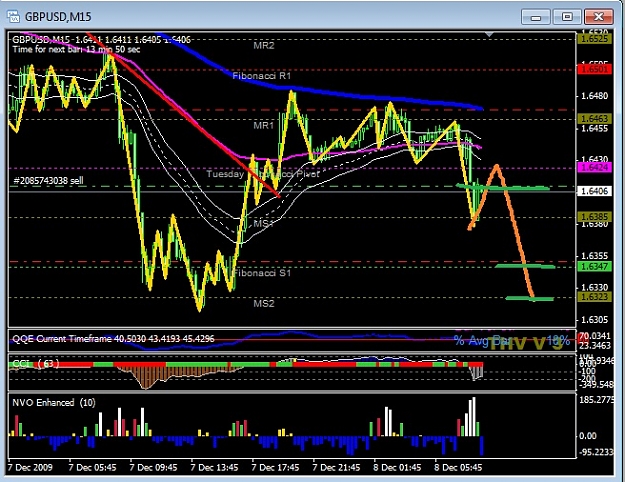Viewport: 625px width, 482px height.
Task: Click the red 1.6501 price label
Action: tap(594, 69)
